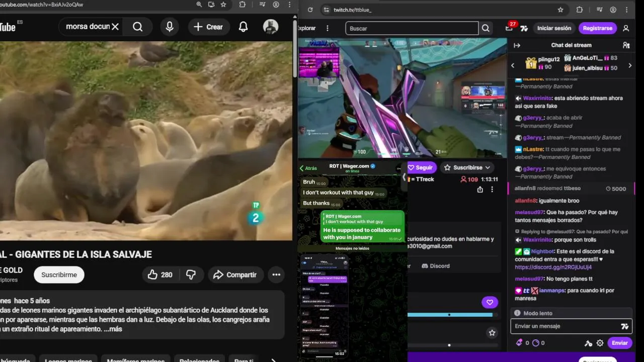Send the chat message with Enviar
Screen dimensions: 644x362
pos(619,343)
